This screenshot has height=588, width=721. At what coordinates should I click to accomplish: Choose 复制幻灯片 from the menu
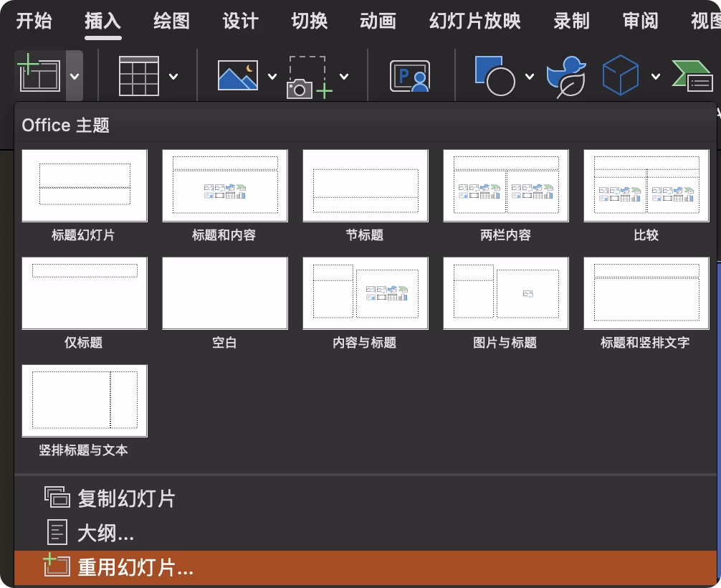pos(126,498)
